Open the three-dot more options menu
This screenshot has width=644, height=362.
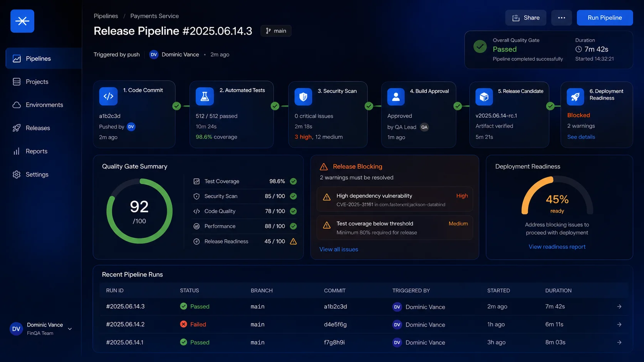click(x=562, y=18)
